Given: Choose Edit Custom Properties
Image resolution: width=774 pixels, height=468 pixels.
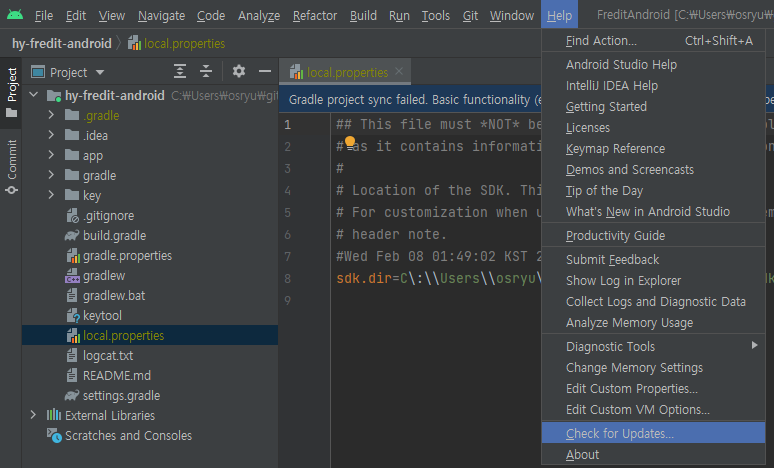Looking at the screenshot, I should click(x=653, y=389).
